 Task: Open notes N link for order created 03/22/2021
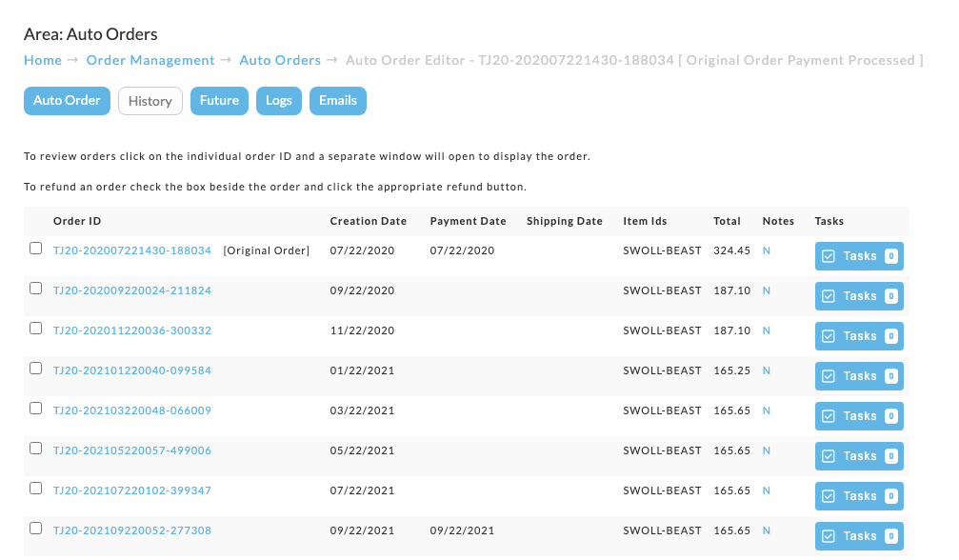pos(767,410)
